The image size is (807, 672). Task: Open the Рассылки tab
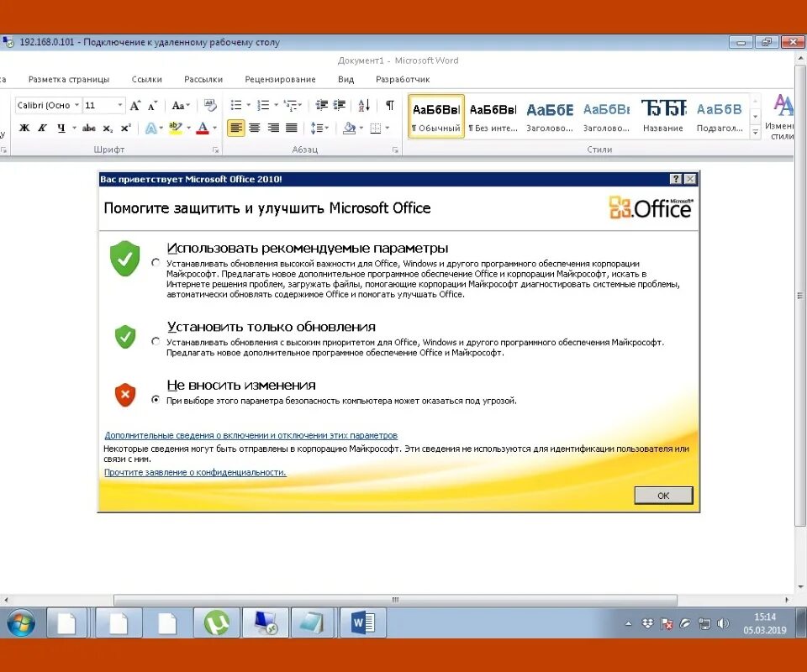tap(203, 79)
